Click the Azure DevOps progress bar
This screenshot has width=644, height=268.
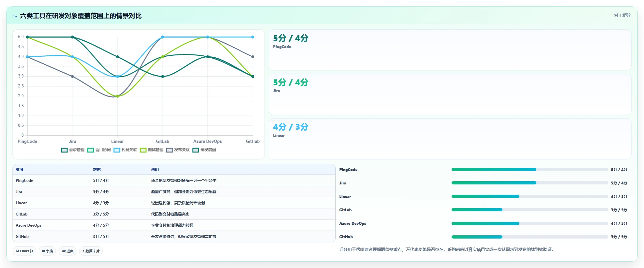[530, 223]
